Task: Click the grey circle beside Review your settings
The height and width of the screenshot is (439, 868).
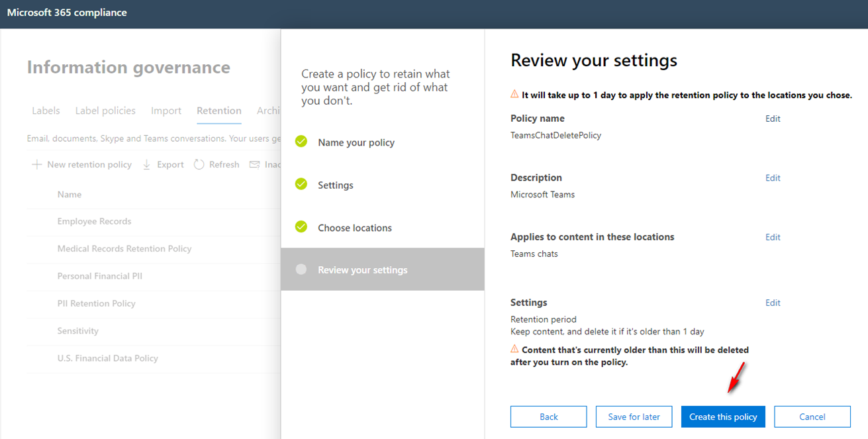Action: (301, 269)
